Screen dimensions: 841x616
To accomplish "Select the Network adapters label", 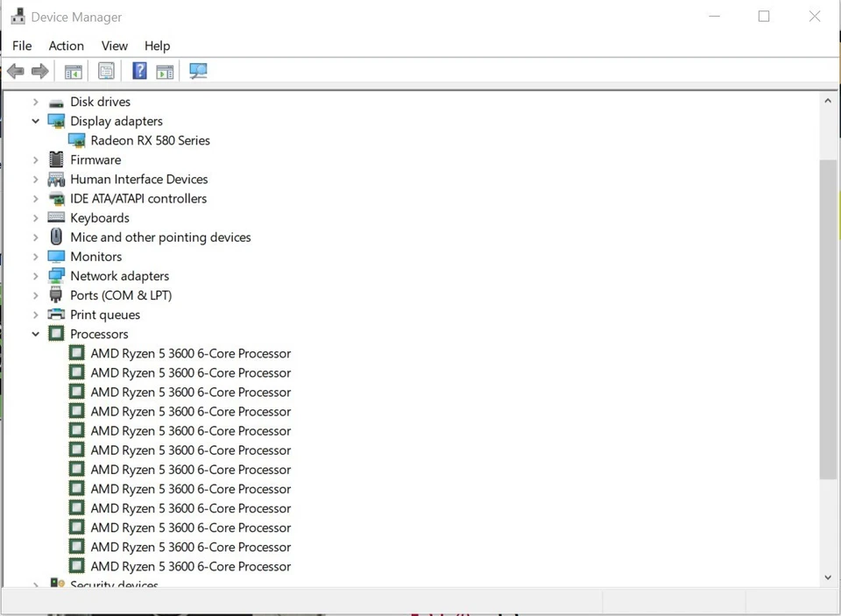I will pos(120,276).
